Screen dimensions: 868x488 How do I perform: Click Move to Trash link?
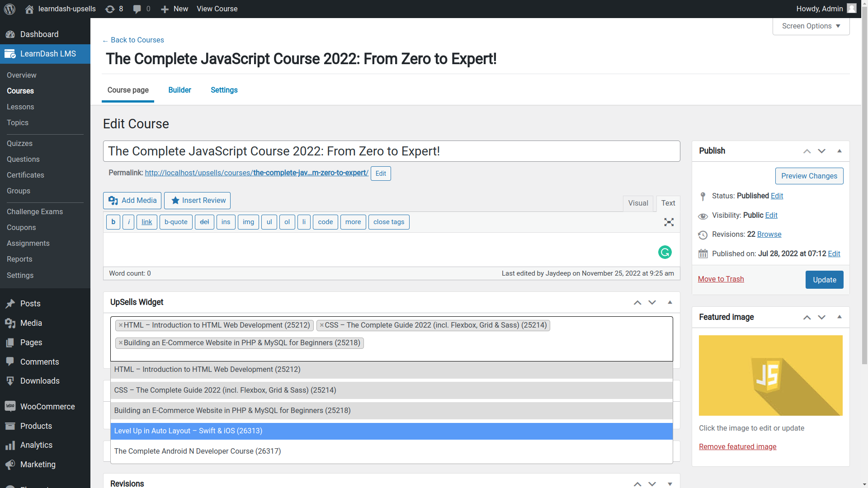pos(721,279)
